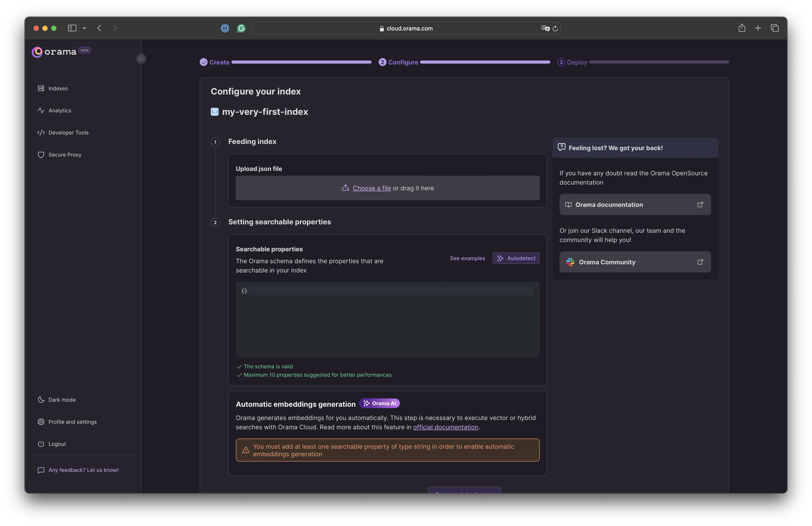Click the Grammarly extension icon

click(241, 28)
